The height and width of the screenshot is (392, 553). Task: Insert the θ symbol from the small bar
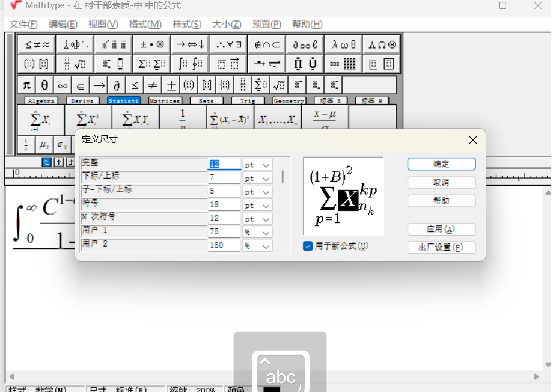pos(45,85)
